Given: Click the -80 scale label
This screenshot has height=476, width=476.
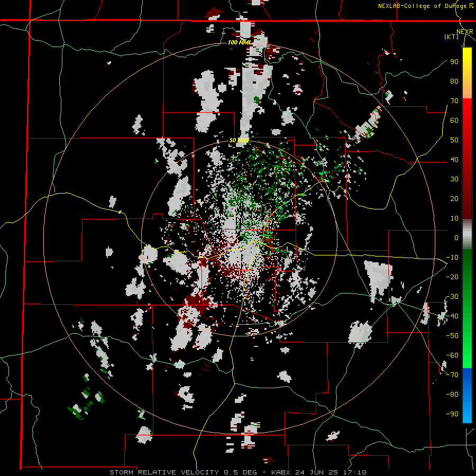Looking at the screenshot, I should tap(452, 395).
